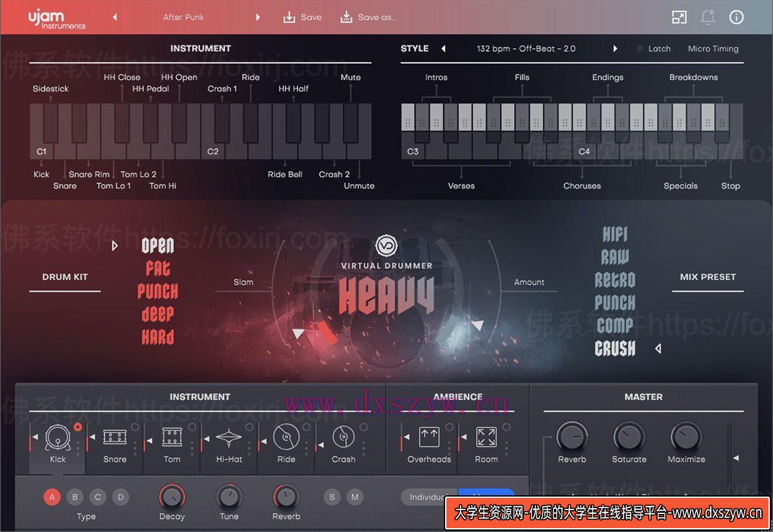Select the OPEN drum kit

(158, 245)
